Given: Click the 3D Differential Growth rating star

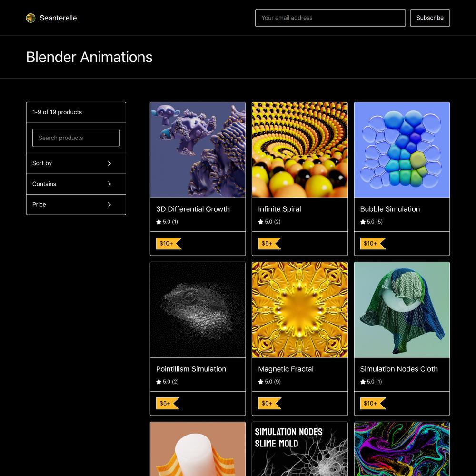Looking at the screenshot, I should click(x=159, y=222).
